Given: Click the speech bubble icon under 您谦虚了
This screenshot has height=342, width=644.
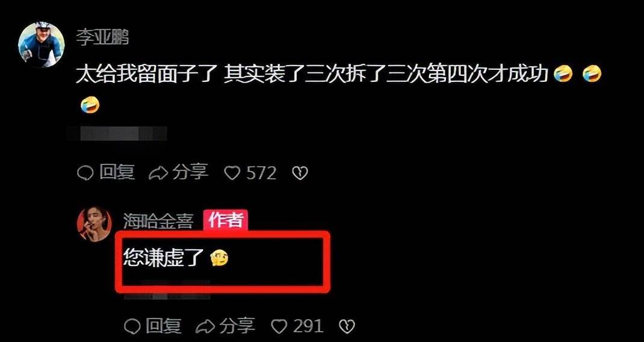Looking at the screenshot, I should [x=132, y=327].
